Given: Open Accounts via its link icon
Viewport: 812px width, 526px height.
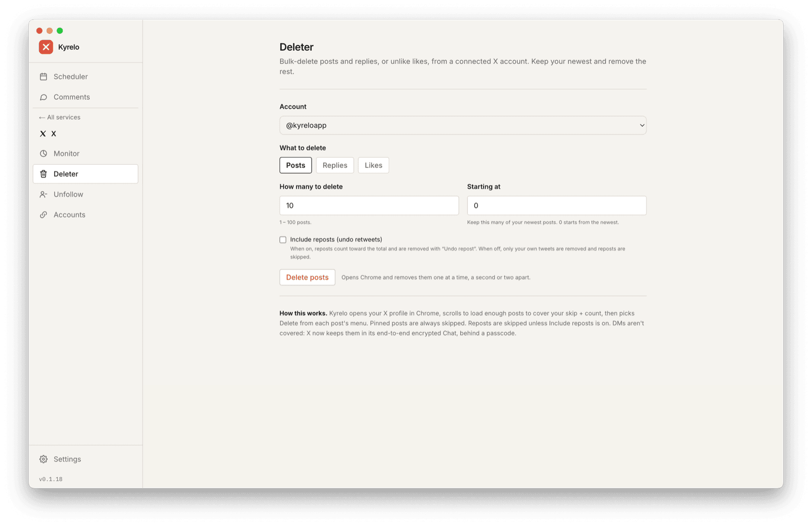Looking at the screenshot, I should tap(44, 215).
